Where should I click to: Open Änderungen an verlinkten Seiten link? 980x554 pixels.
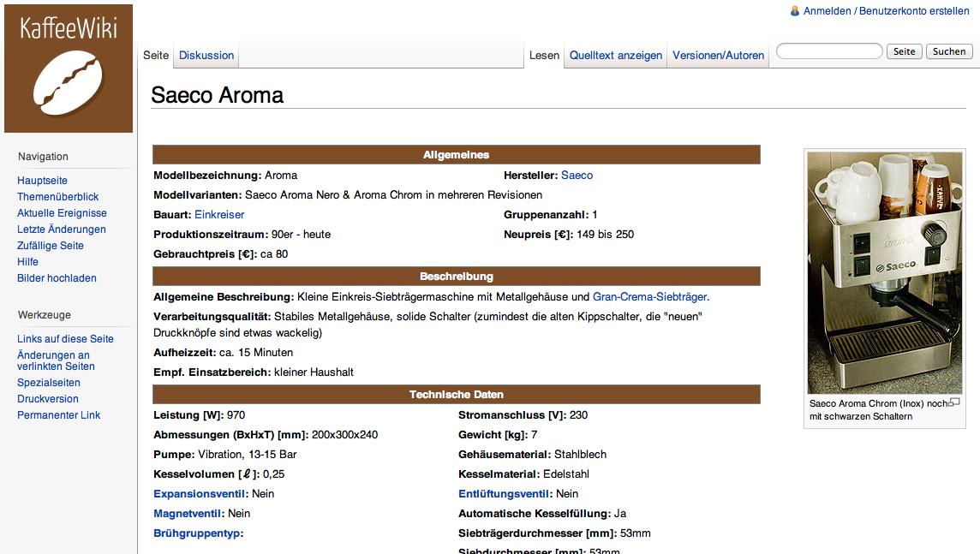pyautogui.click(x=56, y=360)
